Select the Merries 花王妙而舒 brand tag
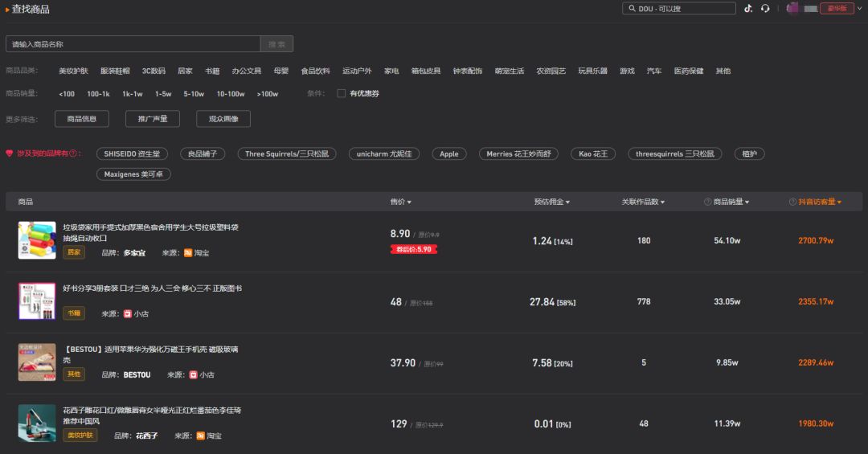The height and width of the screenshot is (454, 868). 518,154
